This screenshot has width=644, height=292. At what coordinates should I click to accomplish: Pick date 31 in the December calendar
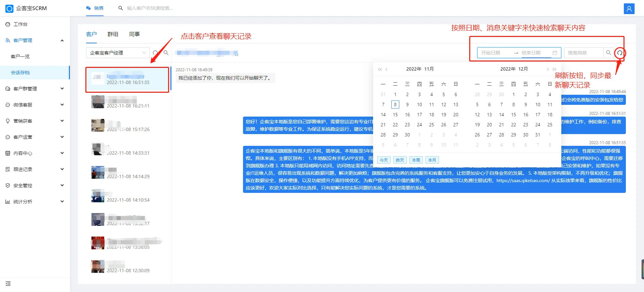(x=538, y=135)
